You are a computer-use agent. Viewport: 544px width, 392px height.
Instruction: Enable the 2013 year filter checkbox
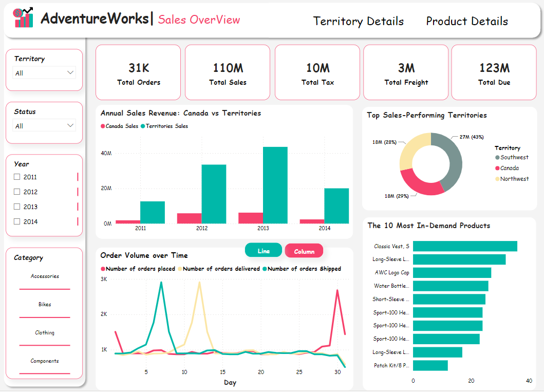tap(17, 207)
